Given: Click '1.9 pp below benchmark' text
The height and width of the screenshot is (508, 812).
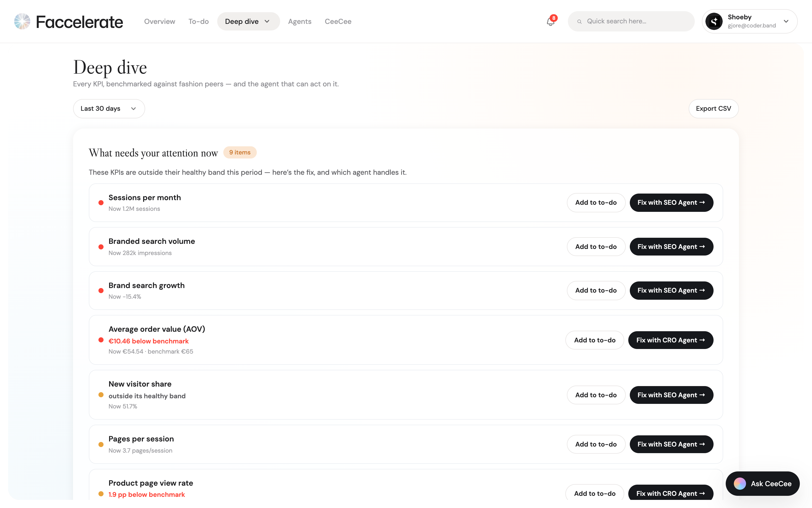Looking at the screenshot, I should pos(147,495).
